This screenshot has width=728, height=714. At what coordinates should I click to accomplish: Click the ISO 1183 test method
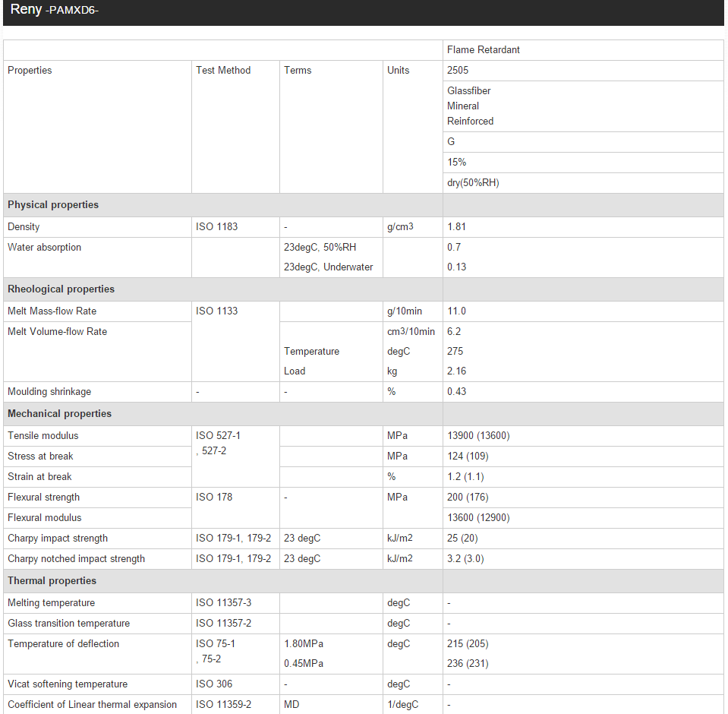click(216, 226)
